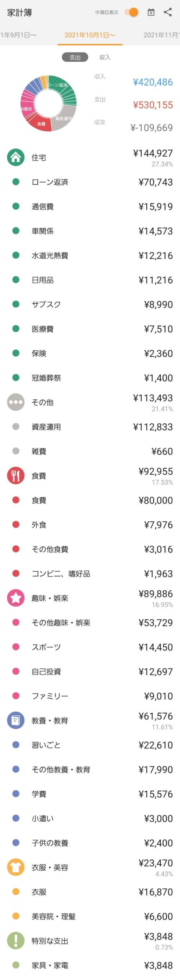
Task: Select the gray その他 ellipsis icon
Action: point(16,402)
